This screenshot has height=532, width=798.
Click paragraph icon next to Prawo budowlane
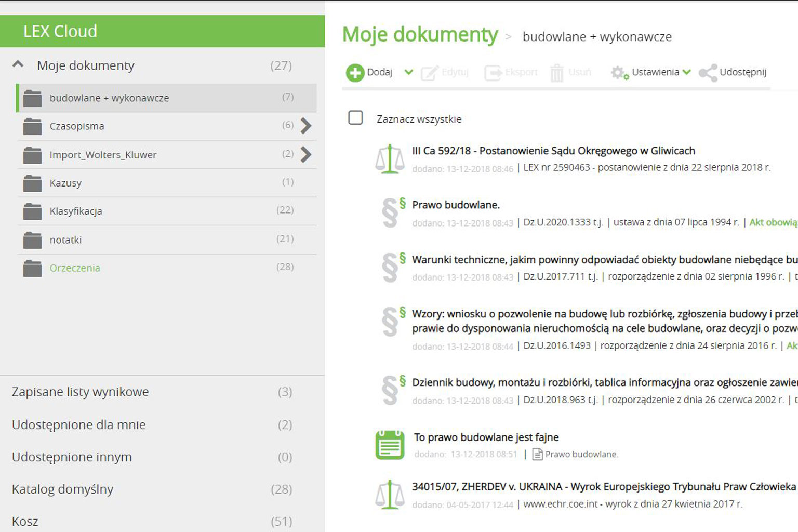click(392, 213)
